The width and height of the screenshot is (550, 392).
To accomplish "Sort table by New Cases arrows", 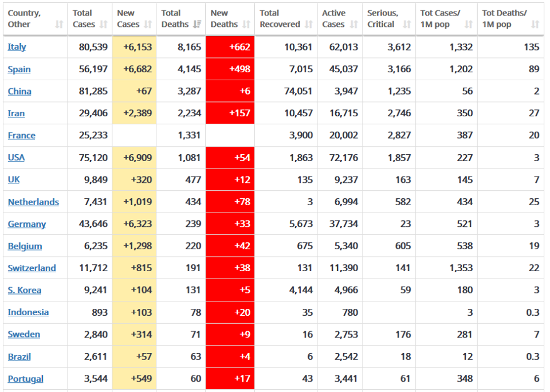I will (x=148, y=24).
